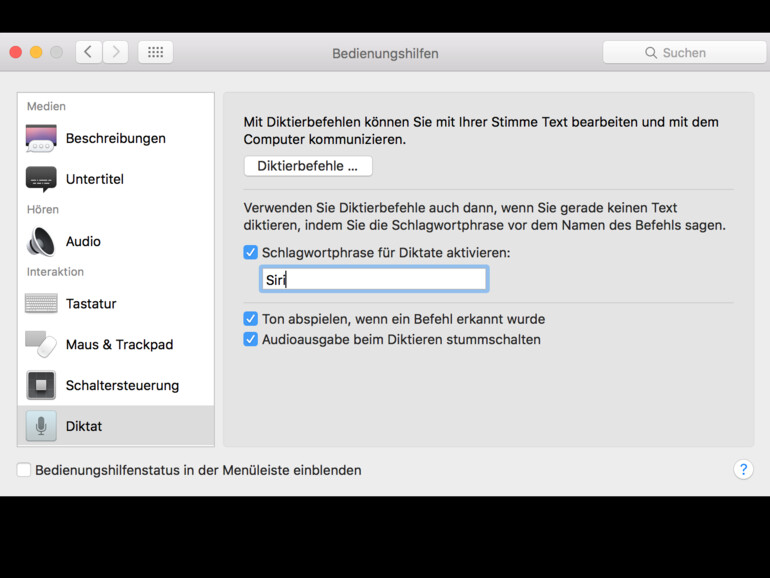Uncheck Ton abspielen, wenn Befehl erkannt
The height and width of the screenshot is (578, 770).
coord(250,319)
